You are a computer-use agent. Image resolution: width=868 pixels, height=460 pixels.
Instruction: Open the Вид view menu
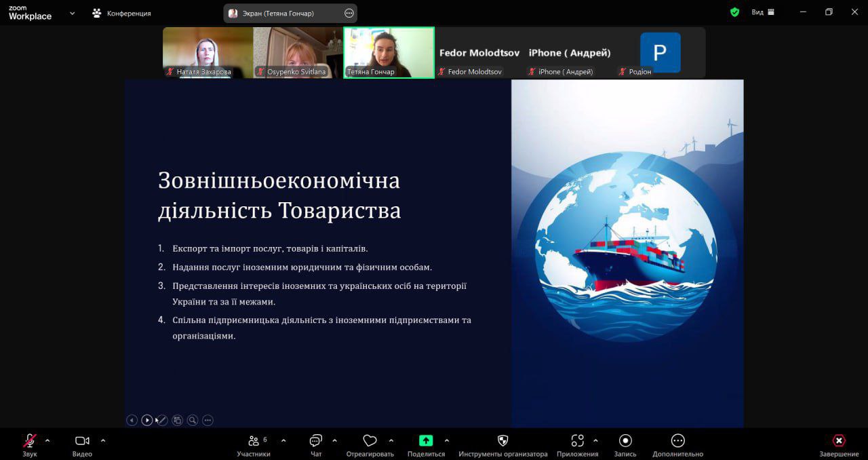coord(762,12)
